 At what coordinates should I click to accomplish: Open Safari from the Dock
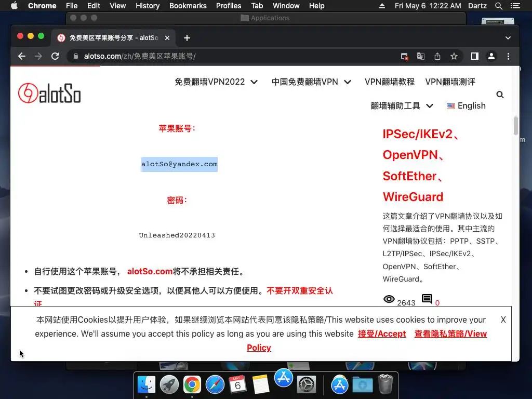tap(215, 385)
